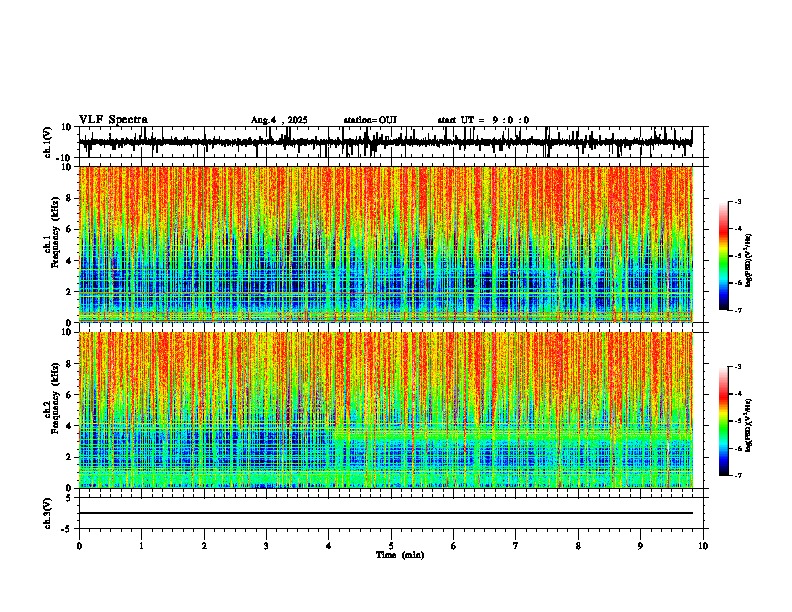Click the ch.2 color bar "log(PSD)" label
Viewport: 792px width, 612px height.
(x=749, y=425)
